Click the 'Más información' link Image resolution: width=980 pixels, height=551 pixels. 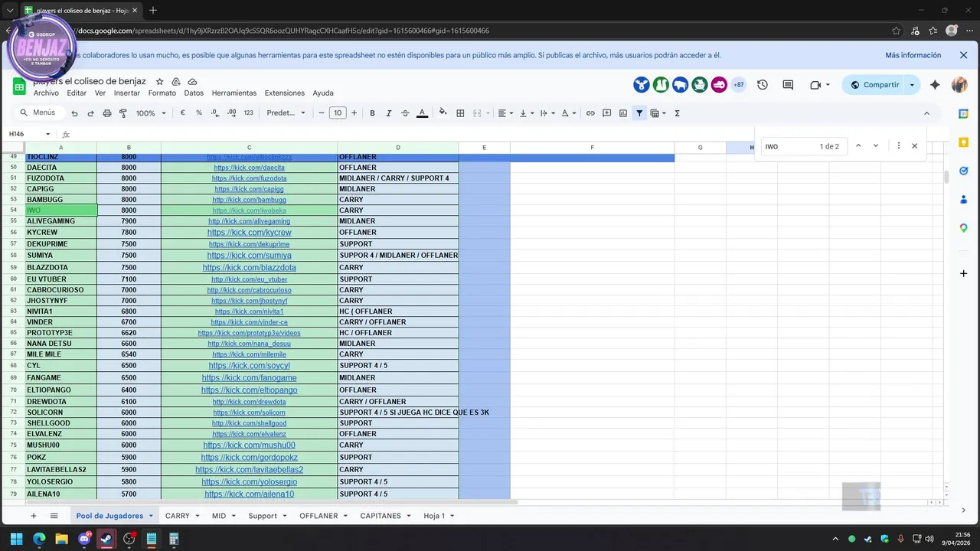pos(913,55)
